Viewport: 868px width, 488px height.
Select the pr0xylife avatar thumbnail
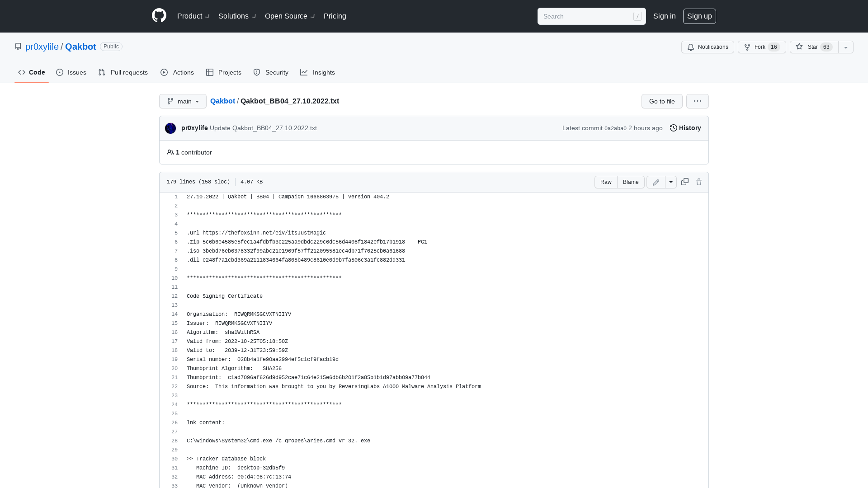pyautogui.click(x=170, y=128)
